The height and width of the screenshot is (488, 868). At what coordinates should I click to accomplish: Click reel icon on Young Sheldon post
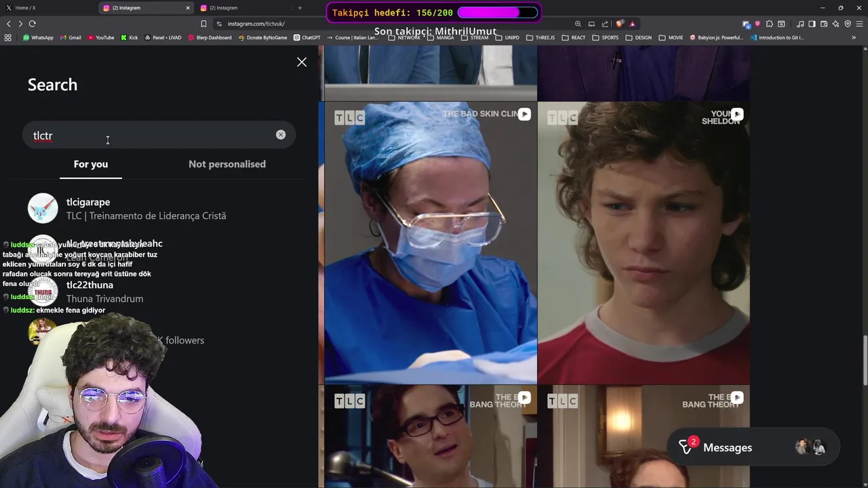click(x=737, y=115)
